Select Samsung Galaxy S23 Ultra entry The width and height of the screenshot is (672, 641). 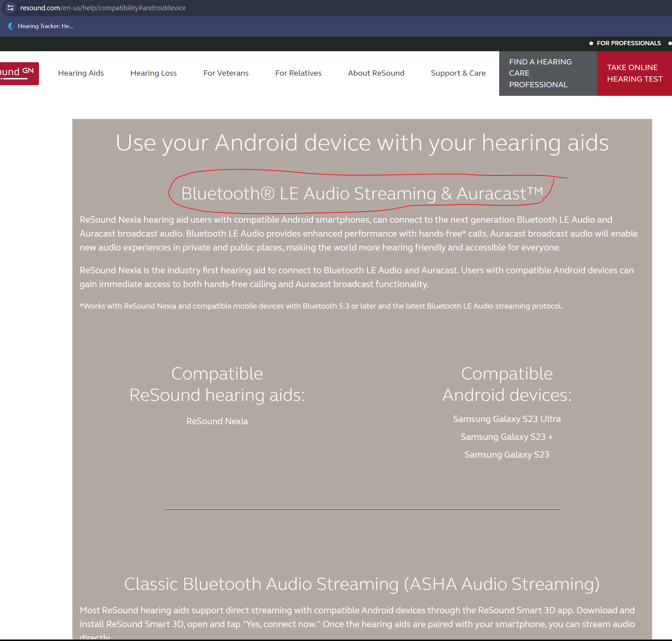click(507, 419)
